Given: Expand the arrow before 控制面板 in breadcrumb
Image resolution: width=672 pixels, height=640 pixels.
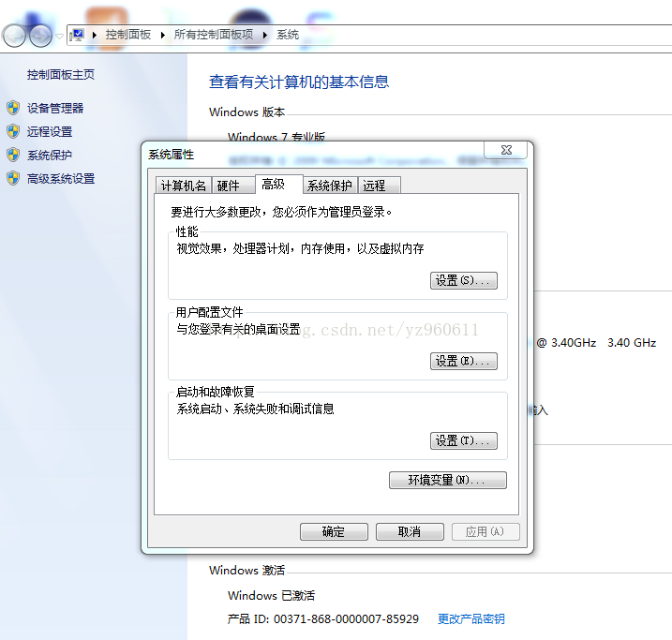Looking at the screenshot, I should (x=95, y=35).
